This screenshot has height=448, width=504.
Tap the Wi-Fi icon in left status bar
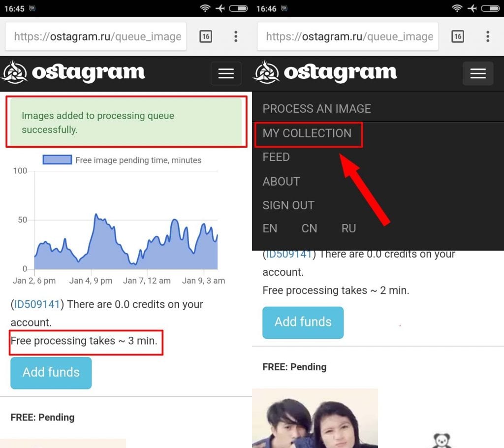point(205,8)
